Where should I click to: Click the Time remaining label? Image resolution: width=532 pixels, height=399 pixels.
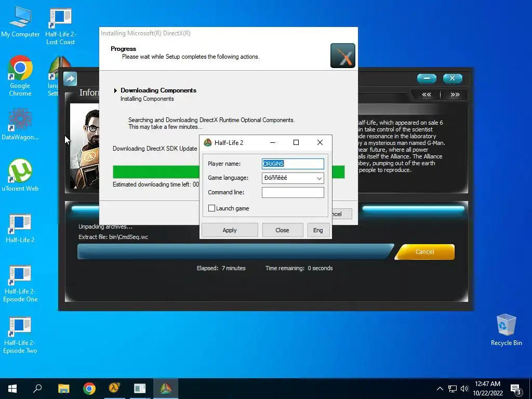click(285, 268)
